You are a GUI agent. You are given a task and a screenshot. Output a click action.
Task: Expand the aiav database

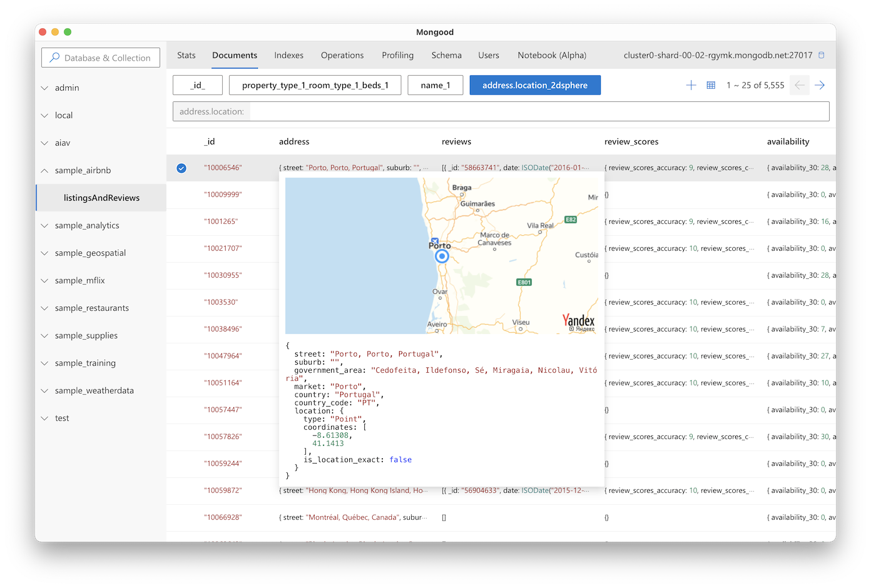pyautogui.click(x=44, y=143)
